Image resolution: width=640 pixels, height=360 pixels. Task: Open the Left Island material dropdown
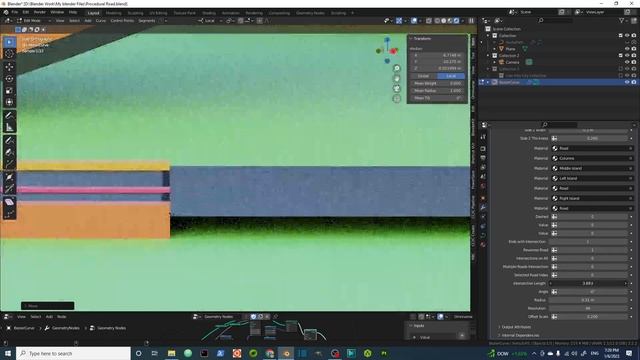pyautogui.click(x=592, y=178)
